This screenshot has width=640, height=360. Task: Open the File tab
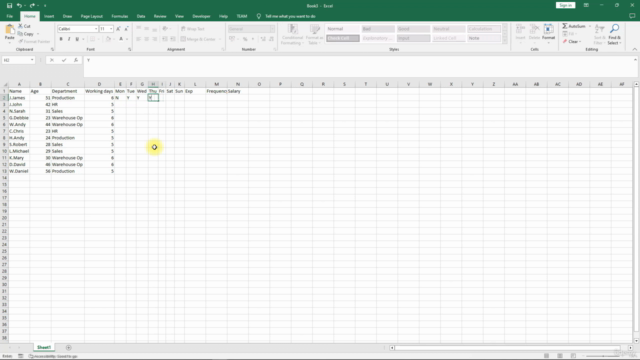coord(10,16)
